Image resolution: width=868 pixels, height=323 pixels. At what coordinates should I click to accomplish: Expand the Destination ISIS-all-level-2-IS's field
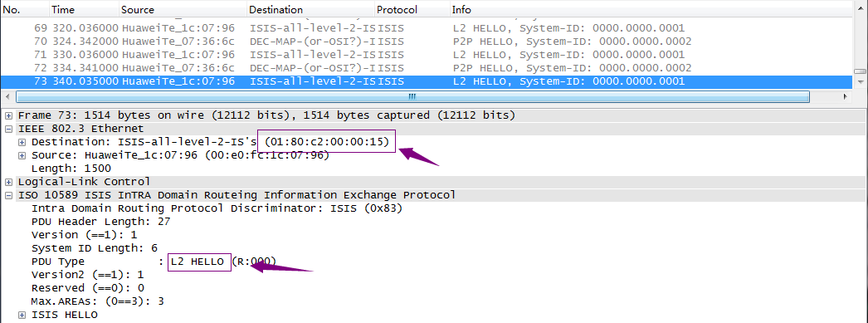(22, 142)
